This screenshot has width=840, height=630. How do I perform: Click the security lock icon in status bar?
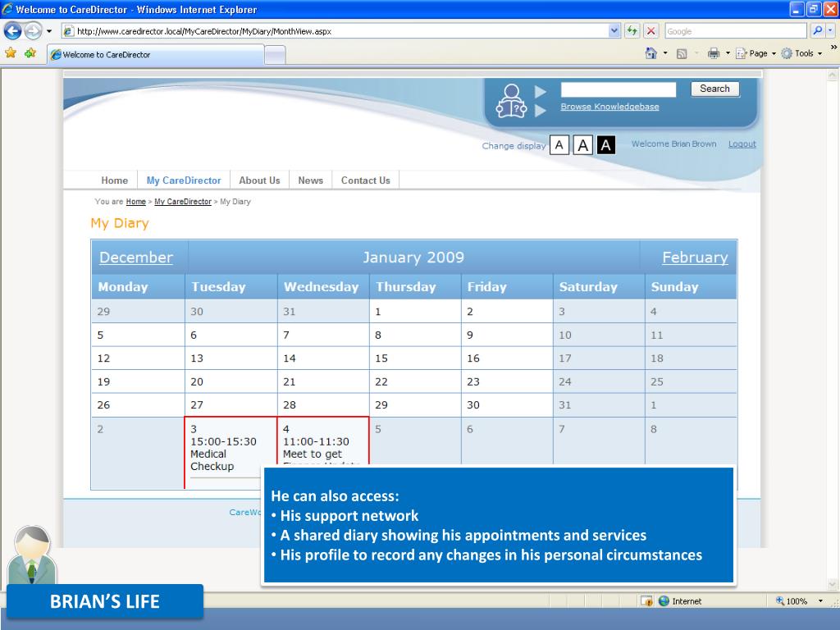coord(646,601)
